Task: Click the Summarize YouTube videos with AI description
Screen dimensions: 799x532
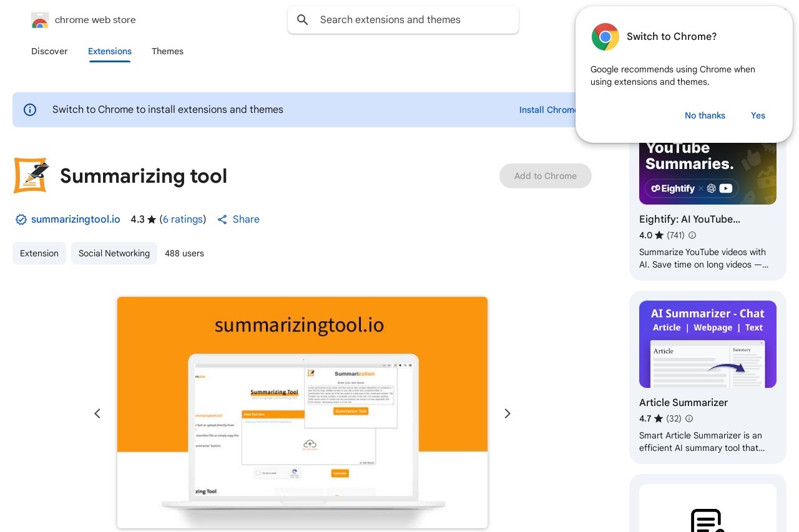Action: pos(703,258)
